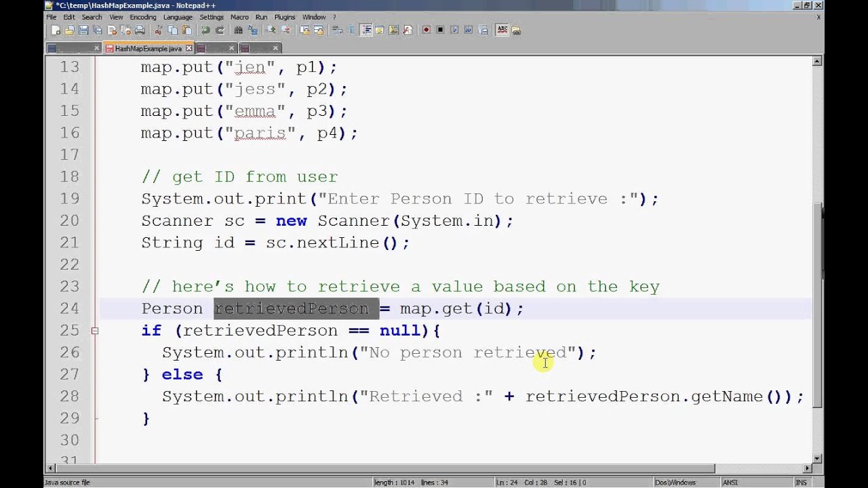Image resolution: width=868 pixels, height=488 pixels.
Task: Click the "// get ID from user" comment
Action: 239,177
